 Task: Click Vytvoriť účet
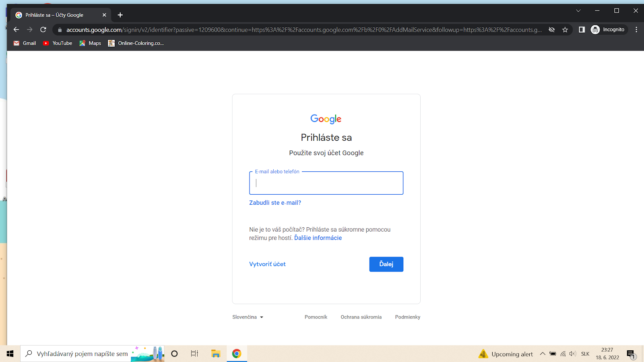coord(267,264)
